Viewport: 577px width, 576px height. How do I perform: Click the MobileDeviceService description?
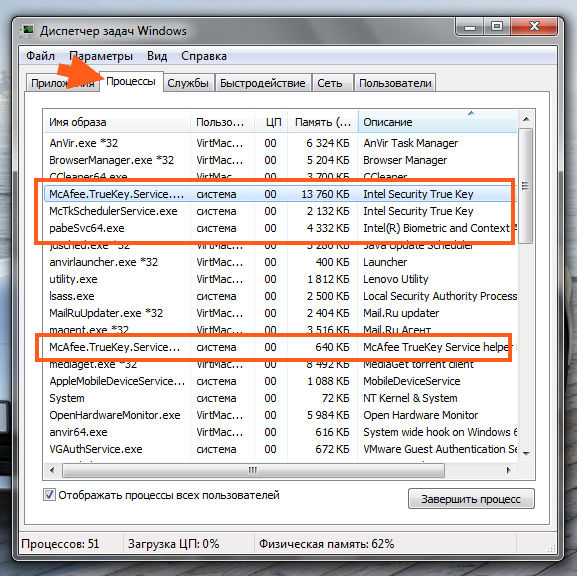[x=411, y=381]
